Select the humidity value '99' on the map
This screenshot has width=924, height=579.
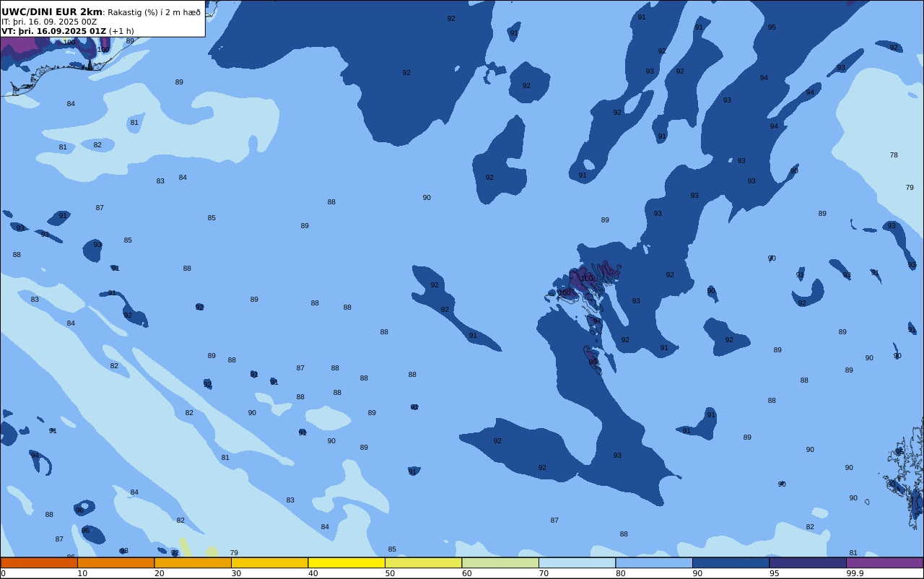coord(593,362)
